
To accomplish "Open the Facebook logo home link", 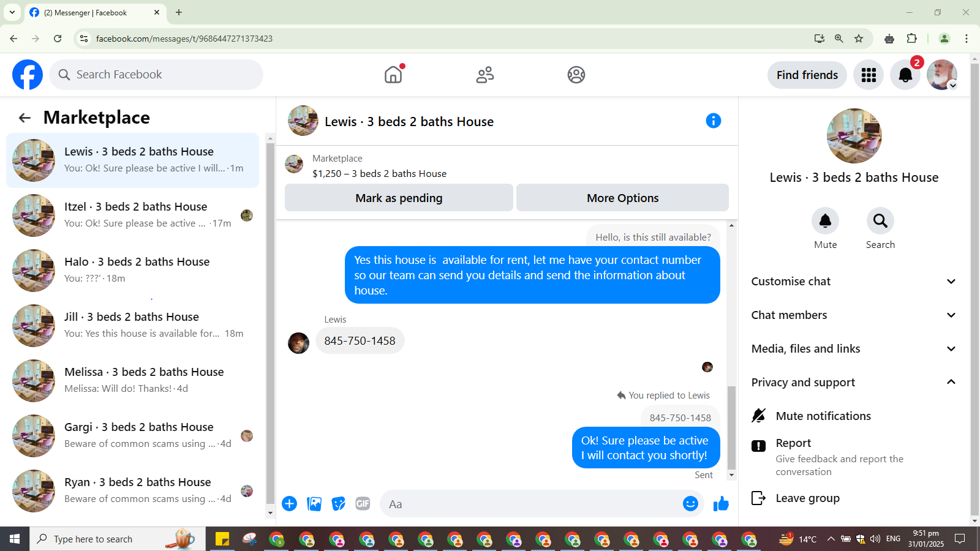I will 28,75.
